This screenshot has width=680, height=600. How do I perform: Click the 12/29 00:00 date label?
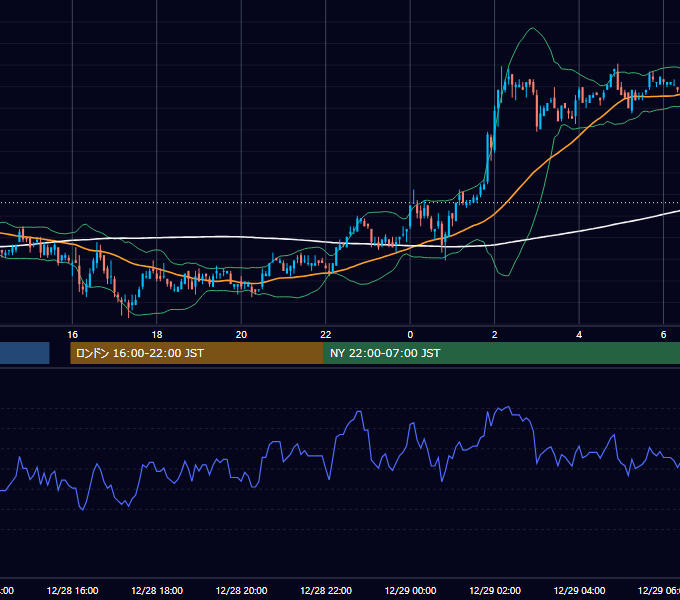410,591
